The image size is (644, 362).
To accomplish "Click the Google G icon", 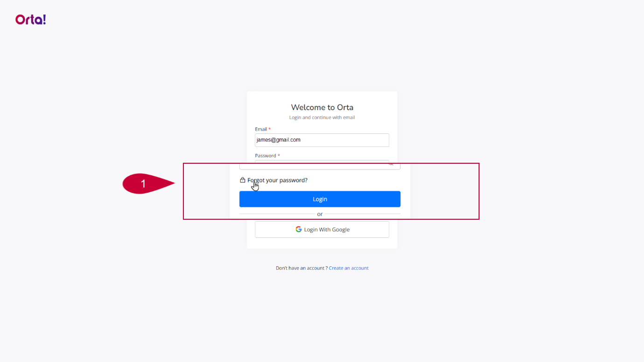I will coord(299,230).
